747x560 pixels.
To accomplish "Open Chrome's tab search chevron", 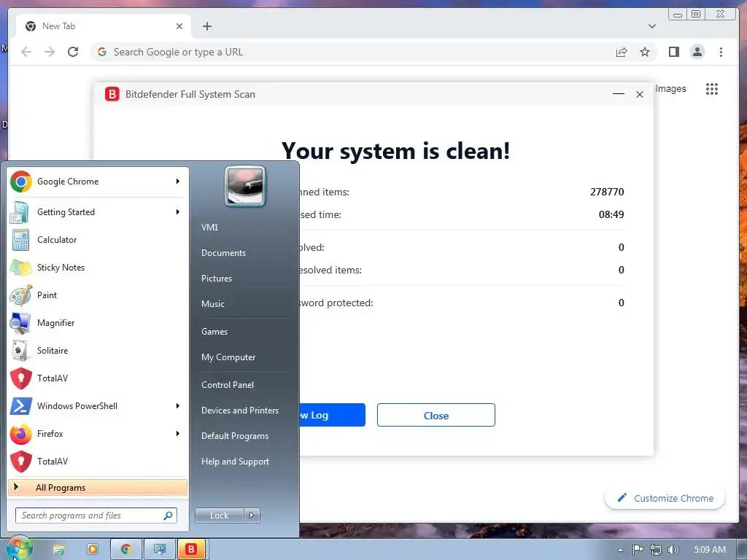I will 651,26.
